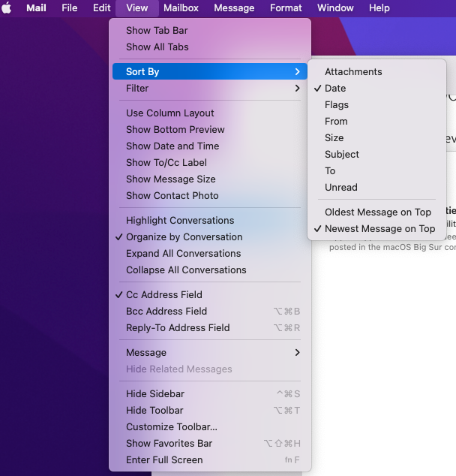This screenshot has width=456, height=476.
Task: Select Newest Message on Top
Action: click(376, 229)
